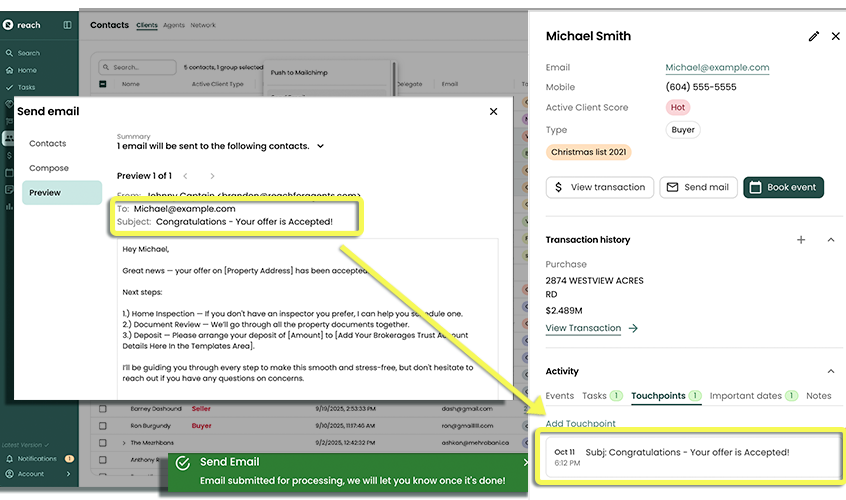Toggle the select-all checkbox in table header
The height and width of the screenshot is (500, 846).
pos(102,85)
